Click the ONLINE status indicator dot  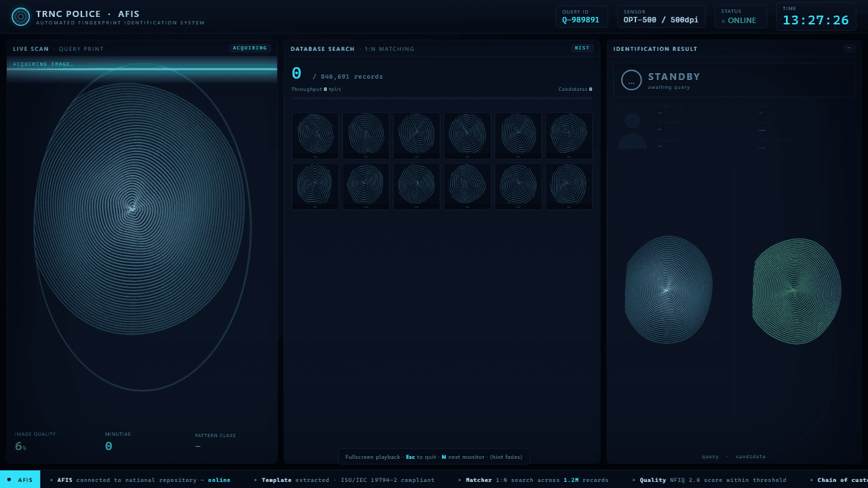coord(724,21)
